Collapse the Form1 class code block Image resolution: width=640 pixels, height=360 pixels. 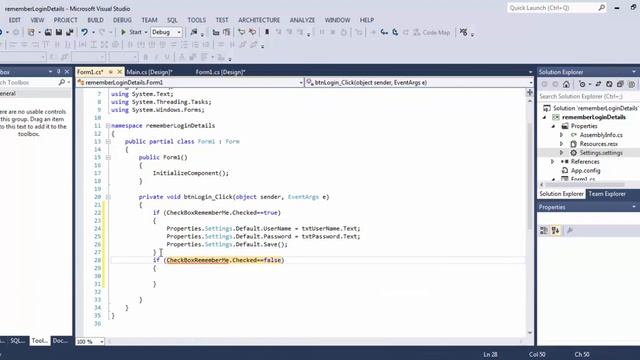point(108,142)
